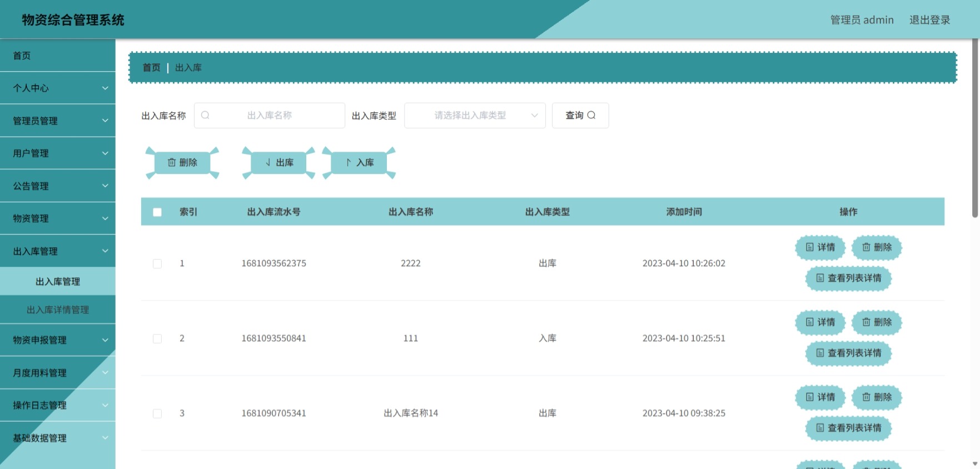Click the bulk 删除 button above the table
The height and width of the screenshot is (469, 980).
click(x=182, y=162)
